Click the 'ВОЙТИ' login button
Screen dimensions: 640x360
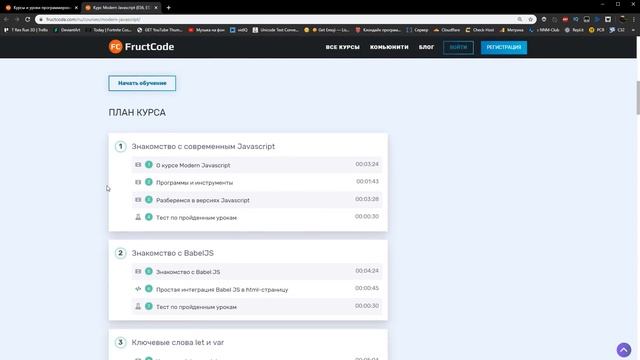[458, 47]
